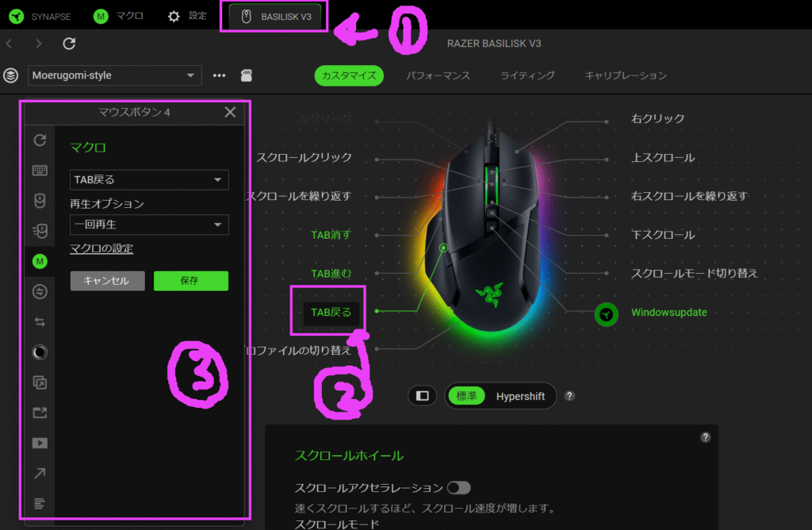Select the text function lines icon
Viewport: 812px width, 530px height.
click(x=40, y=503)
